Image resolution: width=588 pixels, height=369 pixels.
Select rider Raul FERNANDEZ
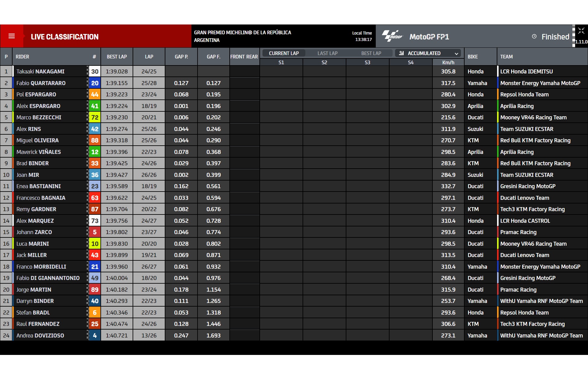38,324
